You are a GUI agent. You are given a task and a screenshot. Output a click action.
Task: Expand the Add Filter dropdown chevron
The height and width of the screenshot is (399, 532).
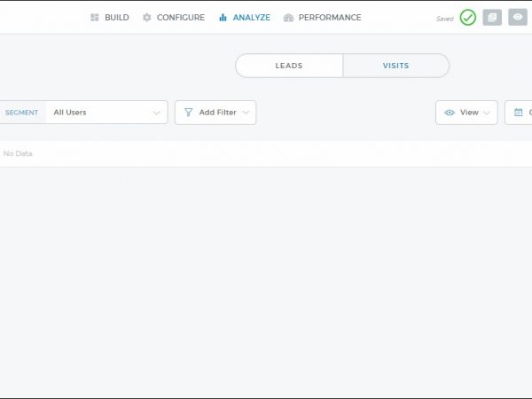tap(246, 113)
